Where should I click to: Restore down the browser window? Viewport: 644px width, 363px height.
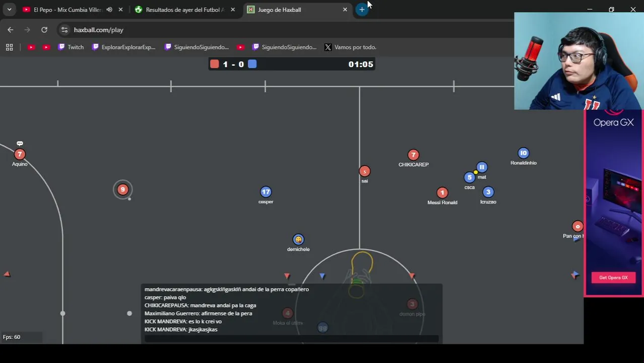[611, 9]
